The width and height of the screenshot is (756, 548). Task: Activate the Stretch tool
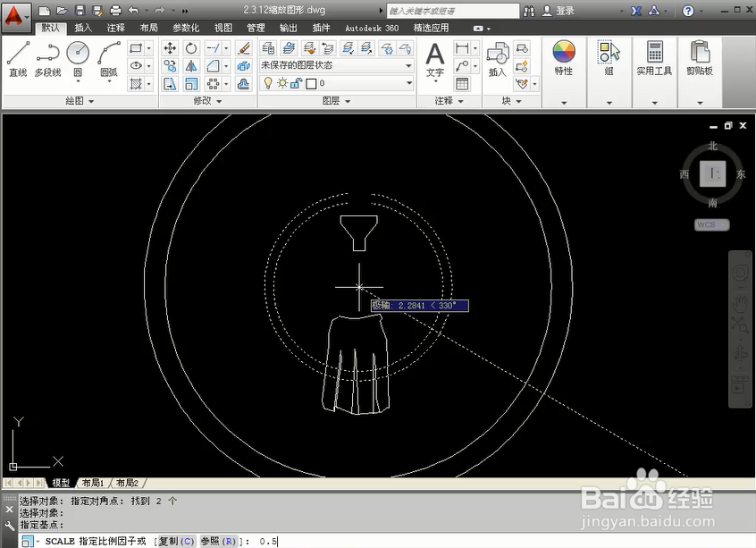point(170,84)
